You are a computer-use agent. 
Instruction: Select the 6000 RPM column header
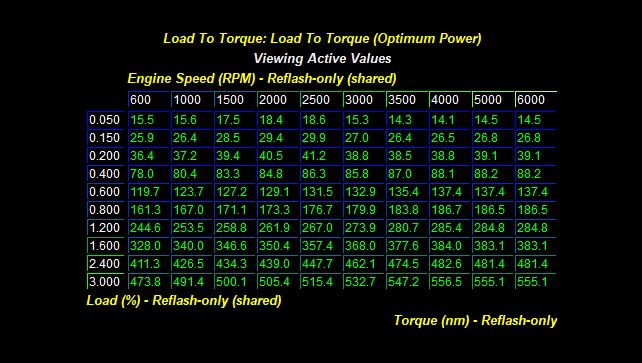[x=536, y=99]
